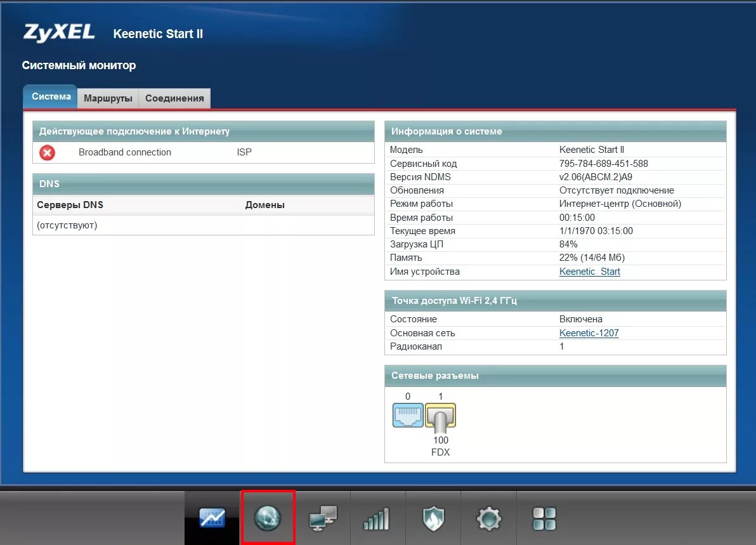Click model value Keenetic Start II in table

tap(592, 150)
